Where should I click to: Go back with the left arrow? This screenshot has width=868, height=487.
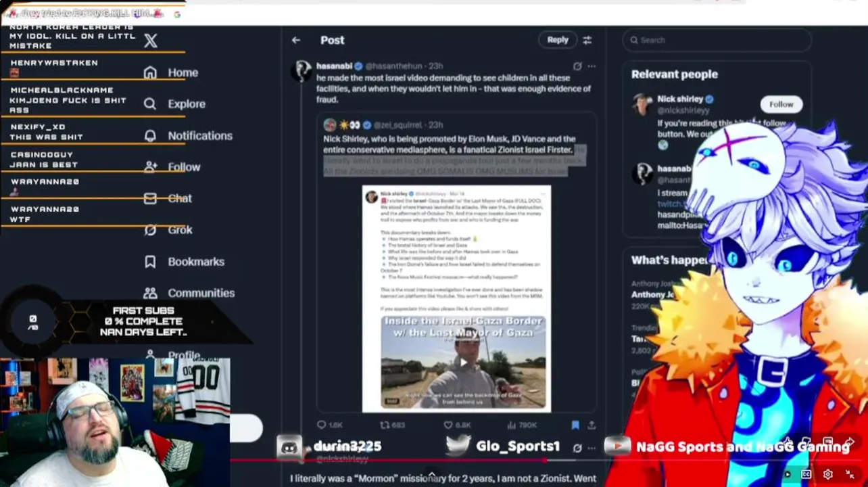[x=296, y=40]
